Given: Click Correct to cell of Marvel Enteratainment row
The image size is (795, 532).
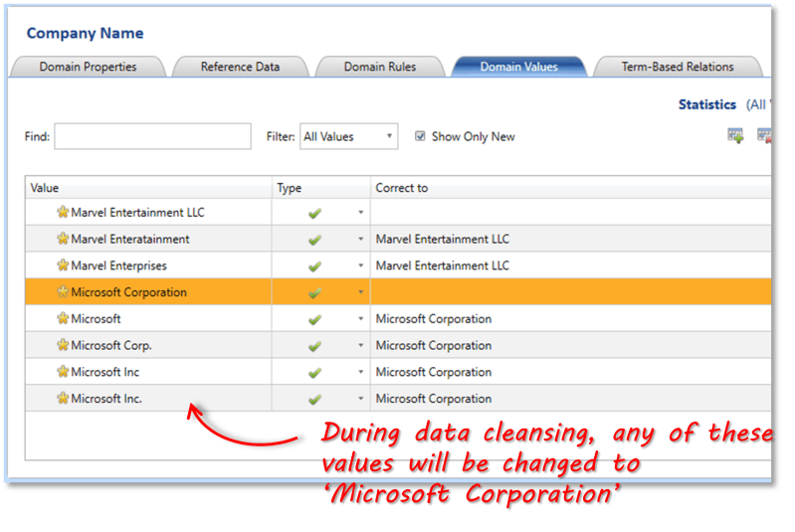Looking at the screenshot, I should click(571, 239).
